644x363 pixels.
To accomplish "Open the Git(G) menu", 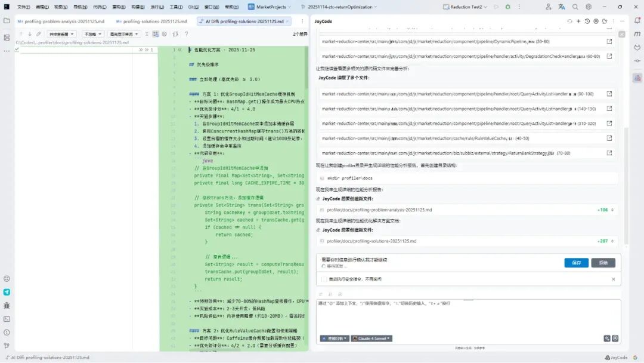I will click(193, 7).
